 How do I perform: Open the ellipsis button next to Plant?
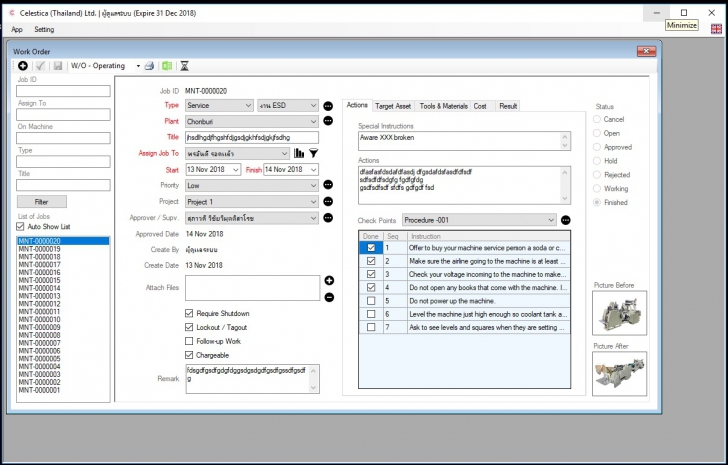point(328,121)
